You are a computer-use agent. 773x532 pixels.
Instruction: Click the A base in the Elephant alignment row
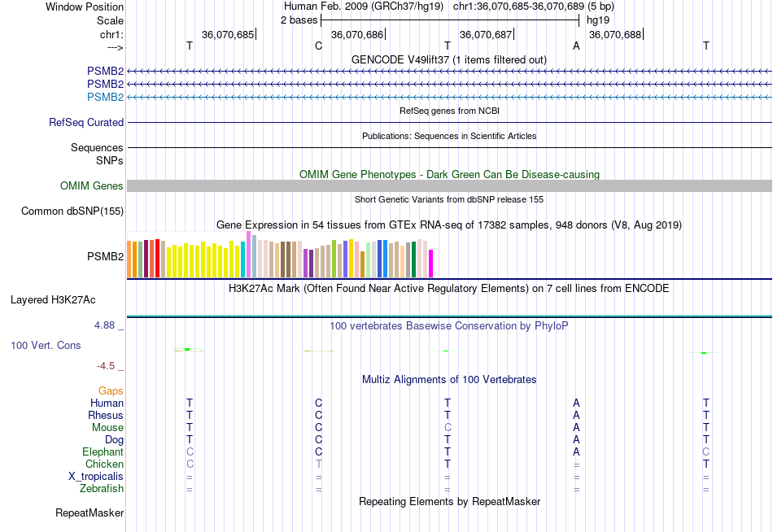tap(576, 451)
